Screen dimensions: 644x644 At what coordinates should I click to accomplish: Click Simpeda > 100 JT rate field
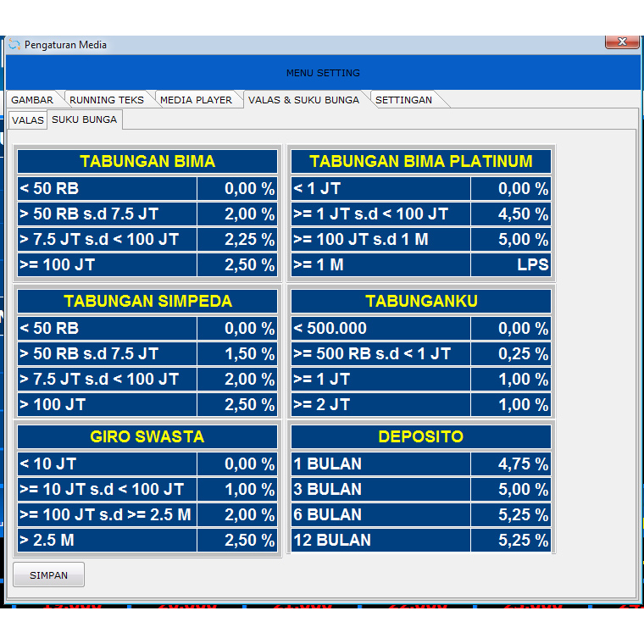click(237, 404)
